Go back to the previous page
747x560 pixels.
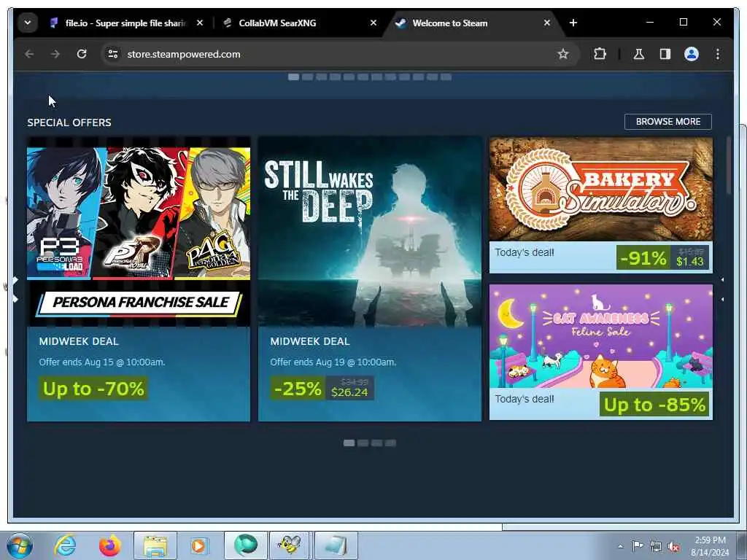(29, 54)
